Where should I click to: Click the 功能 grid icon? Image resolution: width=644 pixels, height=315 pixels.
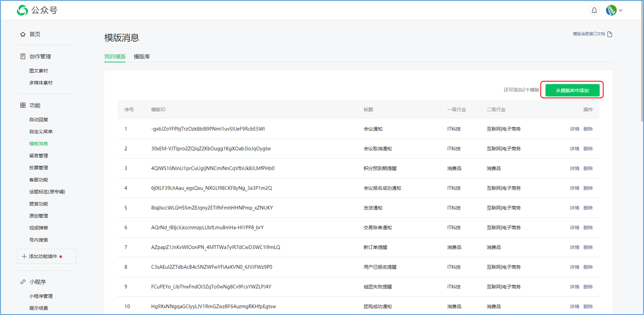click(x=23, y=105)
